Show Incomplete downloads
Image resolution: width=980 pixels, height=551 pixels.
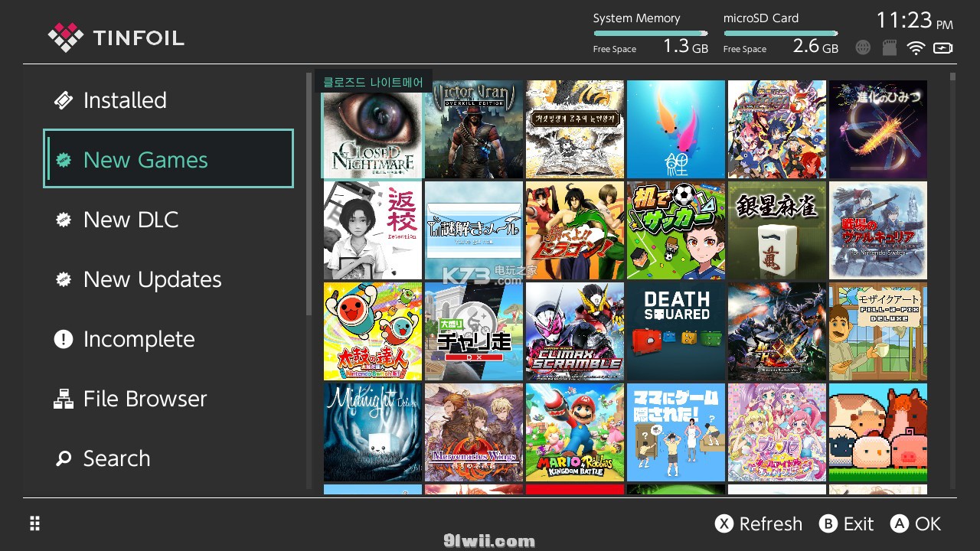(168, 339)
